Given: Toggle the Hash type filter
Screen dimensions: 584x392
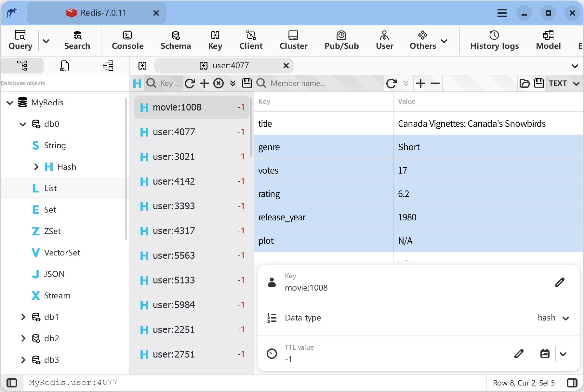Looking at the screenshot, I should coord(137,84).
